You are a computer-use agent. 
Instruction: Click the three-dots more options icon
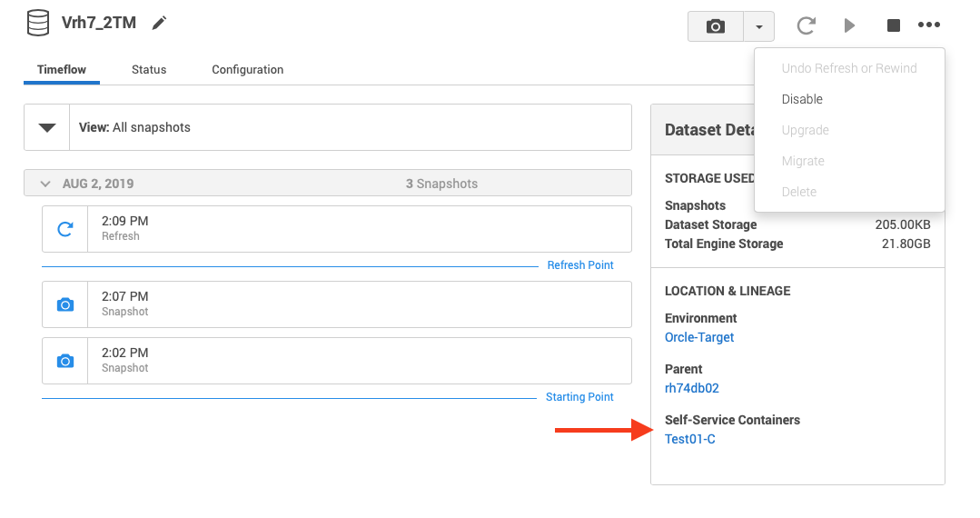tap(929, 25)
